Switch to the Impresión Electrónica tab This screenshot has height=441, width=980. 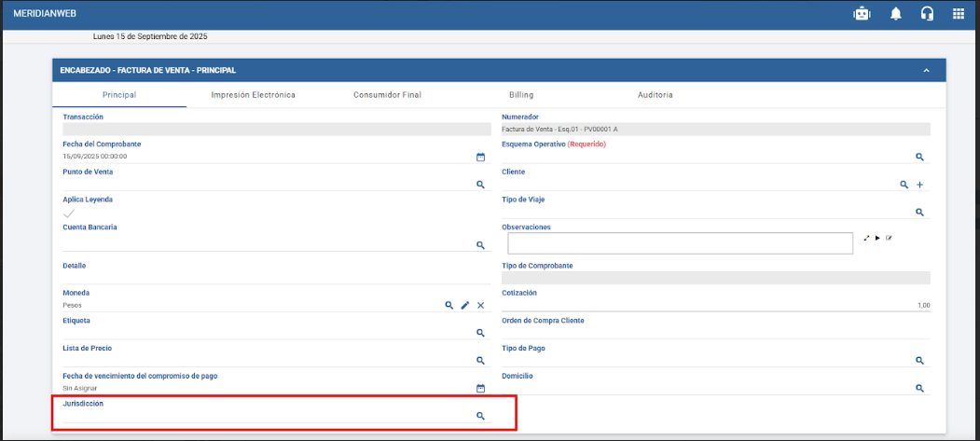coord(253,95)
